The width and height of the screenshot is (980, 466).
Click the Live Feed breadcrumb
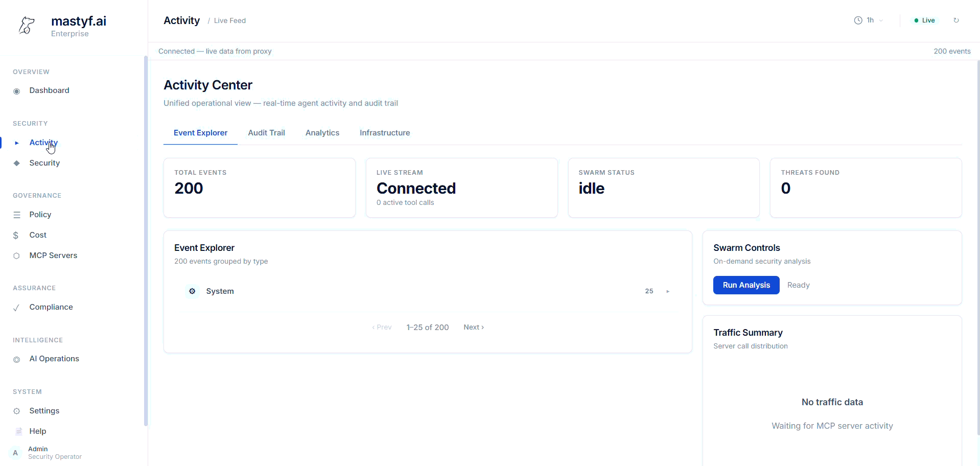tap(230, 20)
